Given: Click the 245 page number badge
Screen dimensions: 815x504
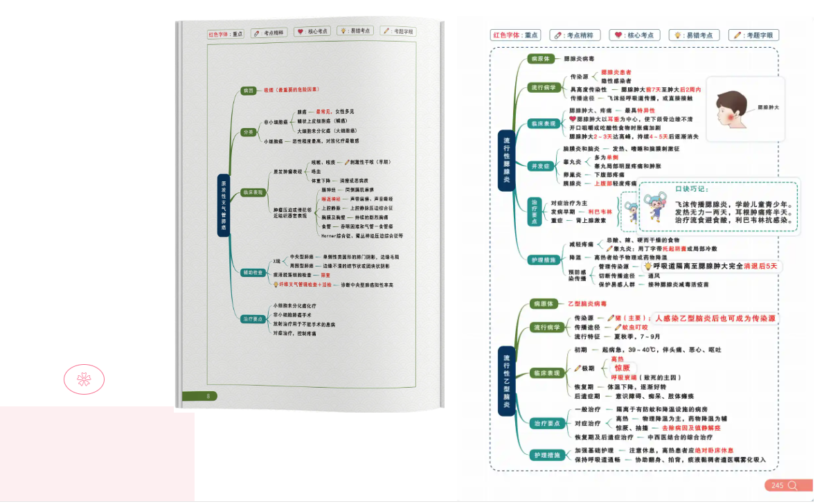Looking at the screenshot, I should click(x=778, y=485).
